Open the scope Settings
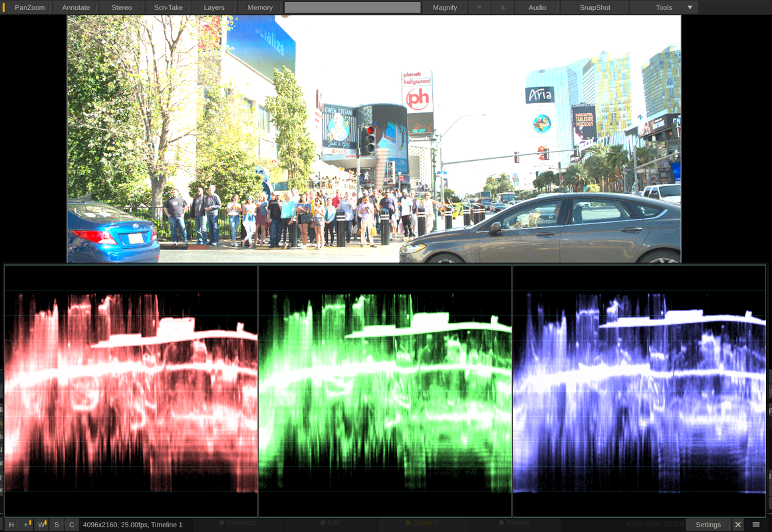The width and height of the screenshot is (772, 532). (x=708, y=525)
